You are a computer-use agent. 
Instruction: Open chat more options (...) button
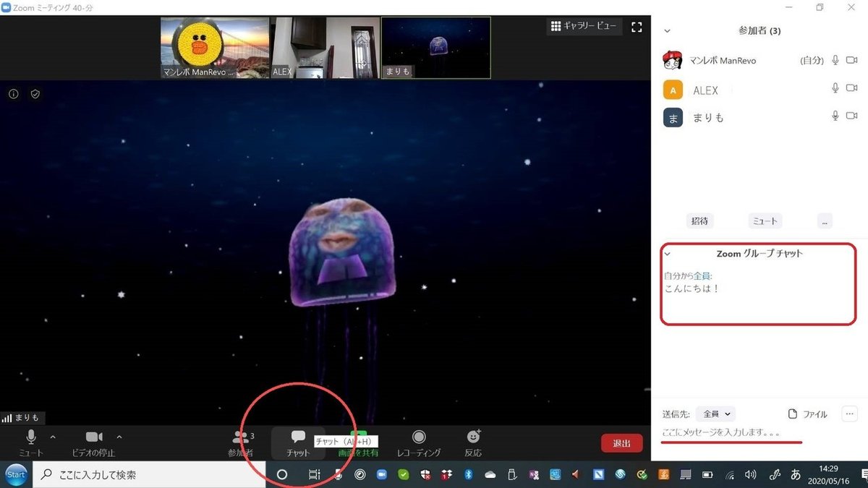[849, 414]
